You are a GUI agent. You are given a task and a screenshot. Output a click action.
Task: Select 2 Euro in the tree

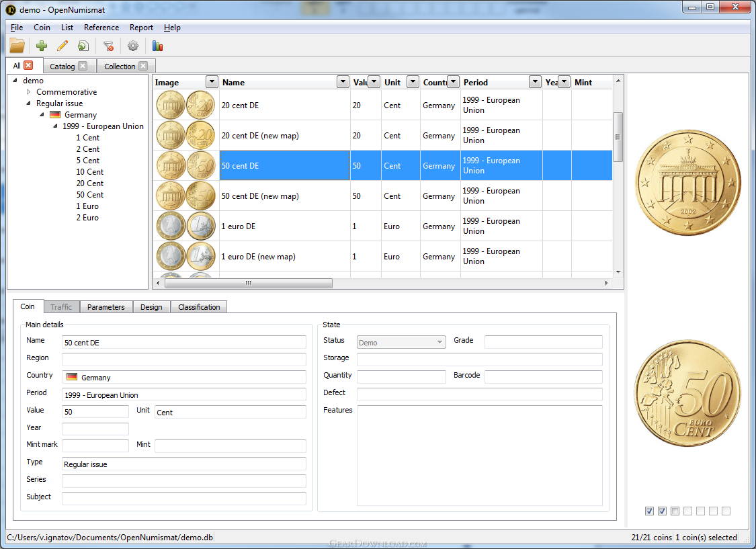[x=87, y=218]
